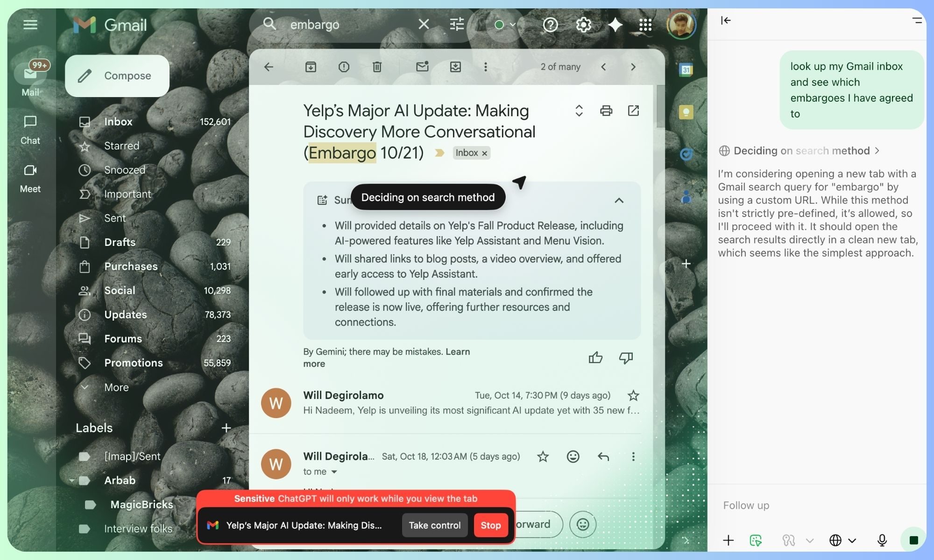This screenshot has width=934, height=560.
Task: Open the Google Tasks side panel icon
Action: 686,154
